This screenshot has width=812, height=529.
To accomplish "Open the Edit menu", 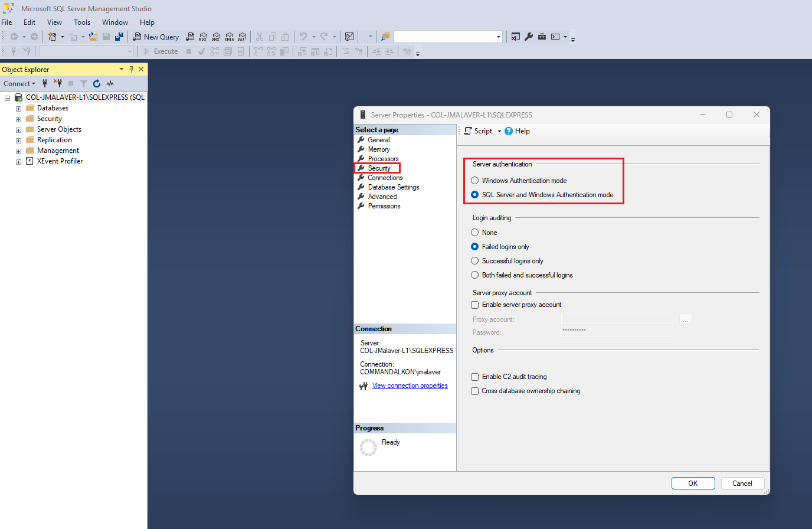I will pyautogui.click(x=30, y=22).
